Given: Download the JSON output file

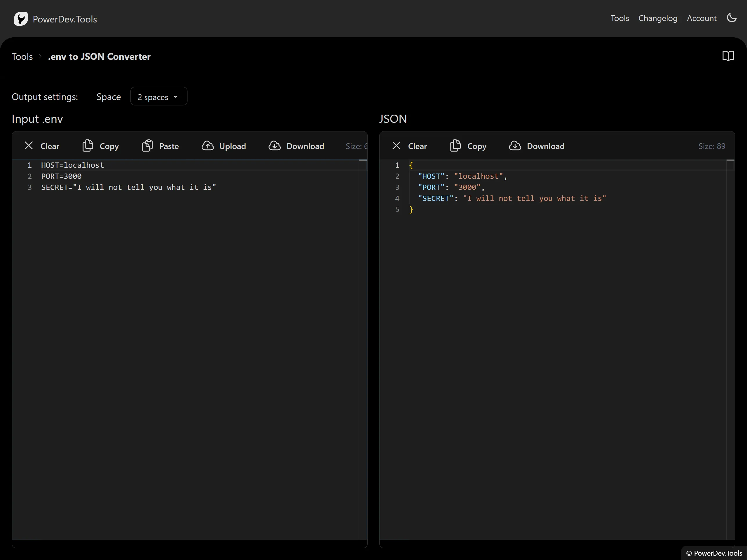Looking at the screenshot, I should pyautogui.click(x=537, y=146).
